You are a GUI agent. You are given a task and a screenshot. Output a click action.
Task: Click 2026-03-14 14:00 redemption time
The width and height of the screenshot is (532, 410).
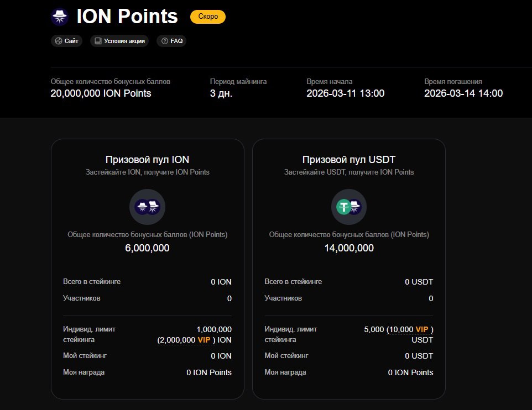[463, 93]
